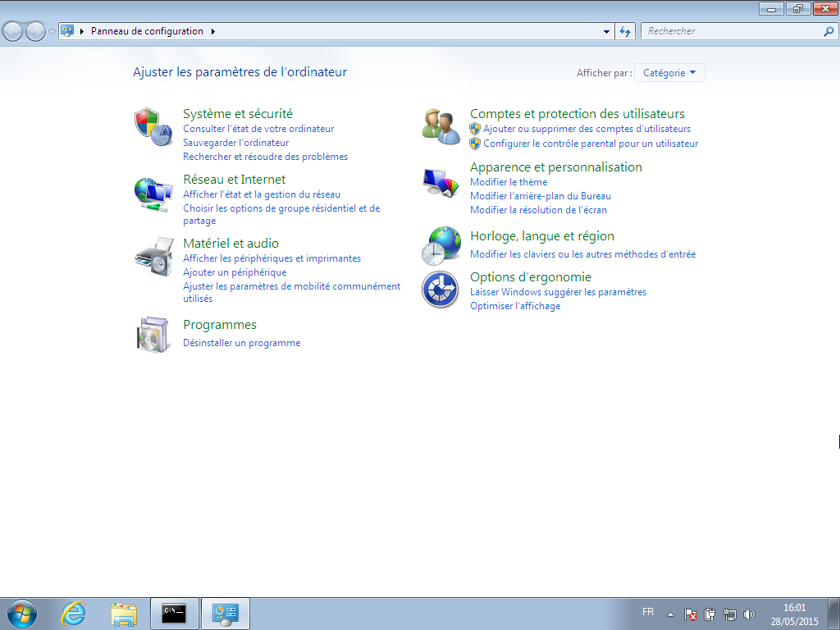Open the Horloge globe and clock icon
Image resolution: width=840 pixels, height=630 pixels.
click(441, 246)
